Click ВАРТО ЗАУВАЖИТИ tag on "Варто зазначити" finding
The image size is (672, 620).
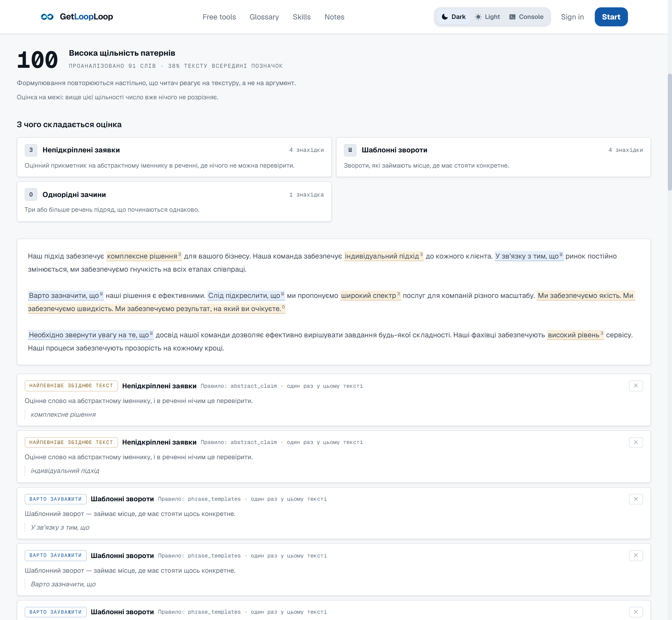pos(56,556)
